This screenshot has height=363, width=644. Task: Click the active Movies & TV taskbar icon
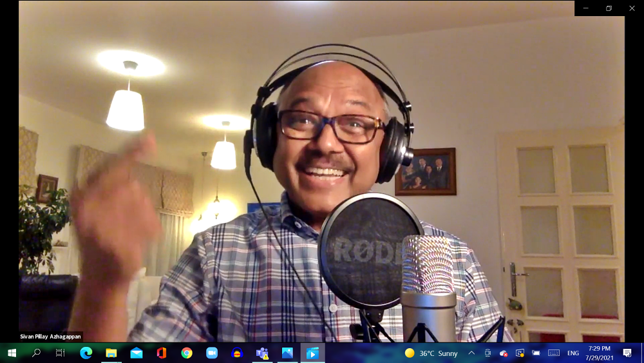(312, 353)
